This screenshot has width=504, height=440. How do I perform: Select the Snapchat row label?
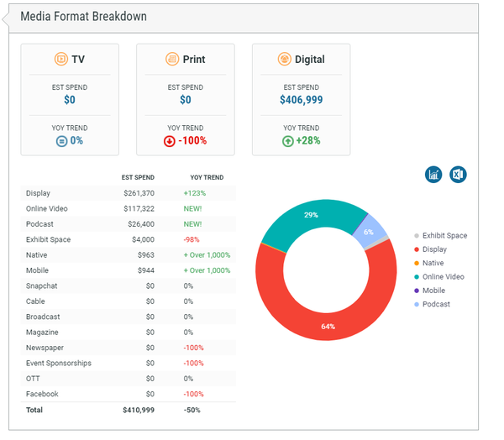pyautogui.click(x=41, y=285)
